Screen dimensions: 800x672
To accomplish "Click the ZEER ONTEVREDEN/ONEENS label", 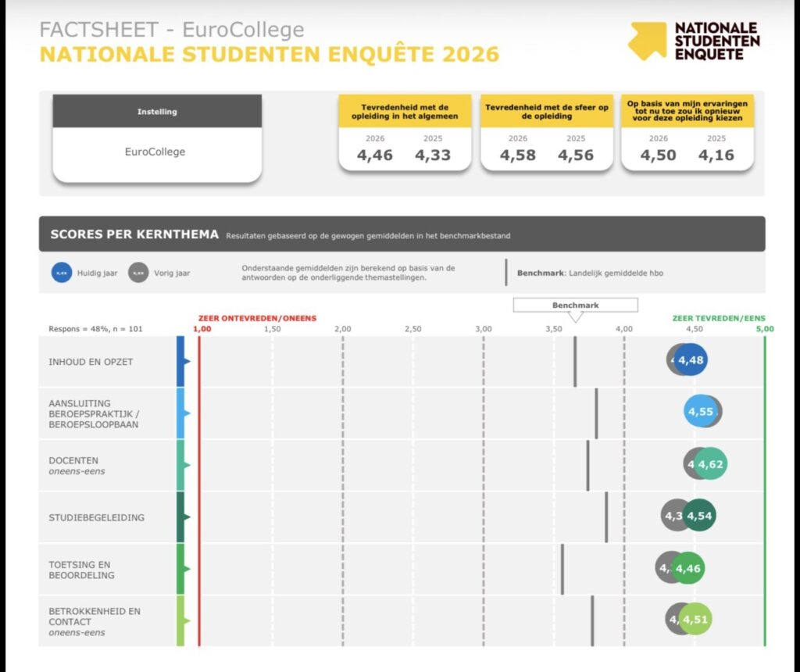I will (x=258, y=318).
